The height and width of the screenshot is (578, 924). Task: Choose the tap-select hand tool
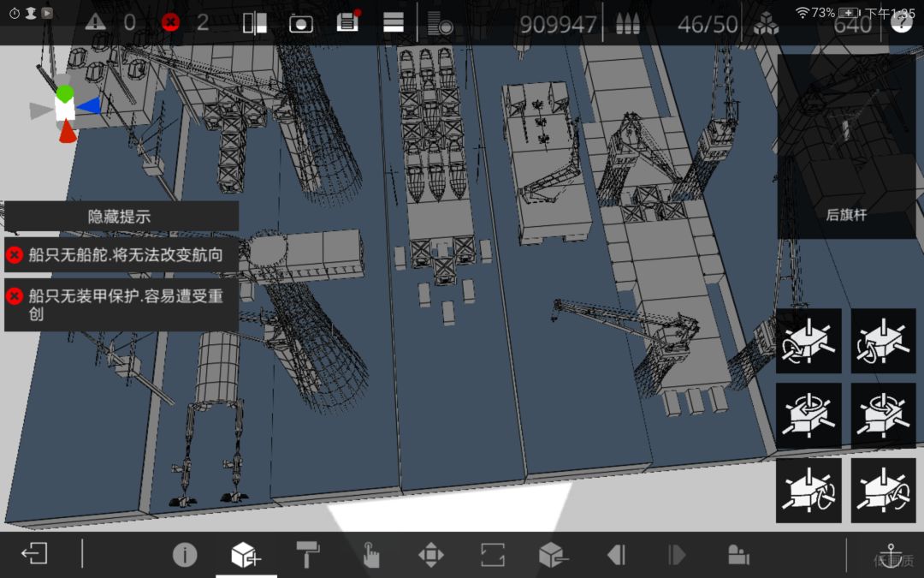370,555
